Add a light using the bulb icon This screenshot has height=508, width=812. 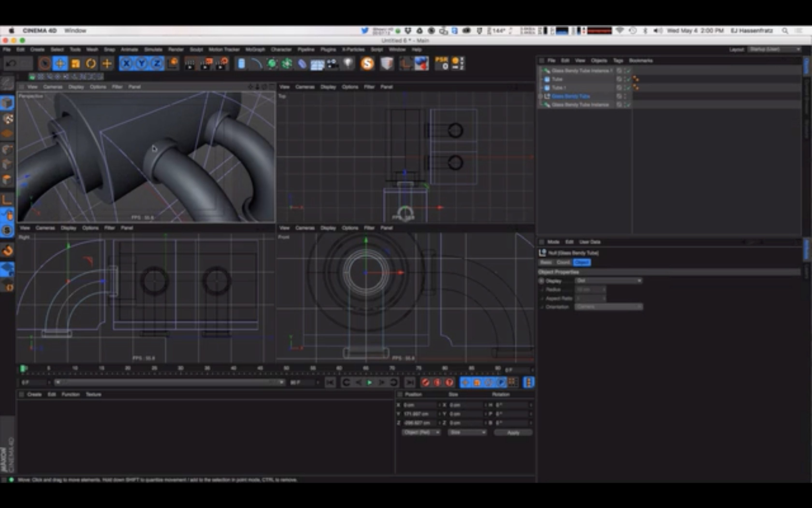[x=348, y=63]
